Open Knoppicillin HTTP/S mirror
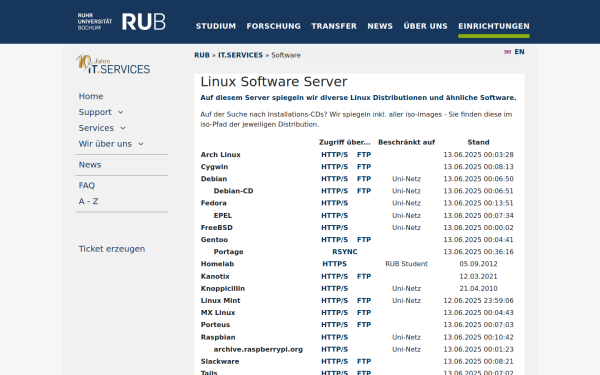Viewport: 600px width, 375px height. (x=334, y=289)
